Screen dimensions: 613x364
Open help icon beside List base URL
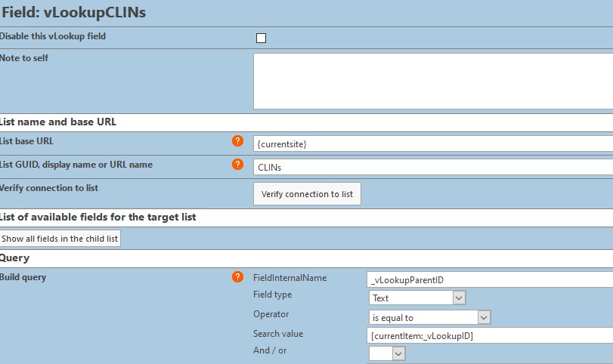click(x=237, y=141)
